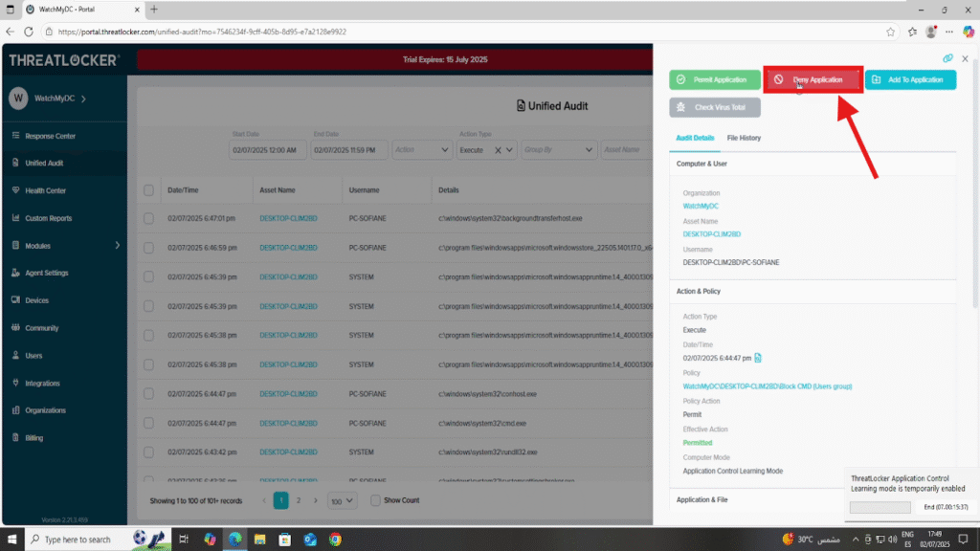Toggle select-all checkbox in table header
Viewport: 980px width, 551px height.
pos(148,190)
